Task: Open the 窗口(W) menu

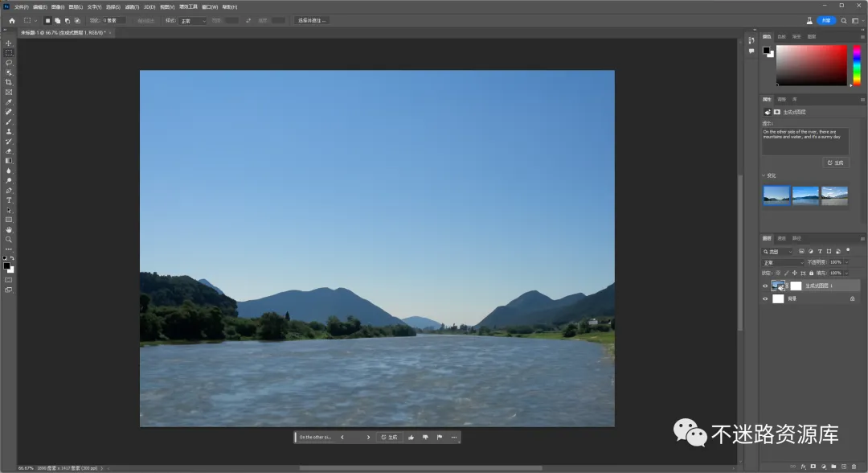Action: (x=210, y=7)
